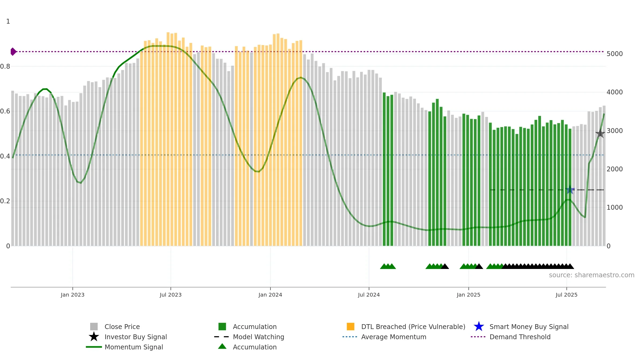Click the black Investor Buy Signal star legend icon
This screenshot has width=644, height=362.
click(94, 337)
